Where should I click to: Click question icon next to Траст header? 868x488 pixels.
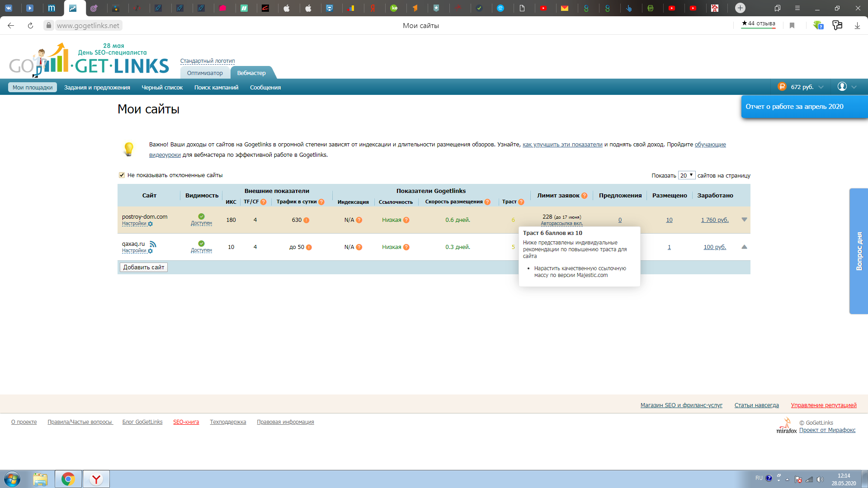[x=521, y=202]
